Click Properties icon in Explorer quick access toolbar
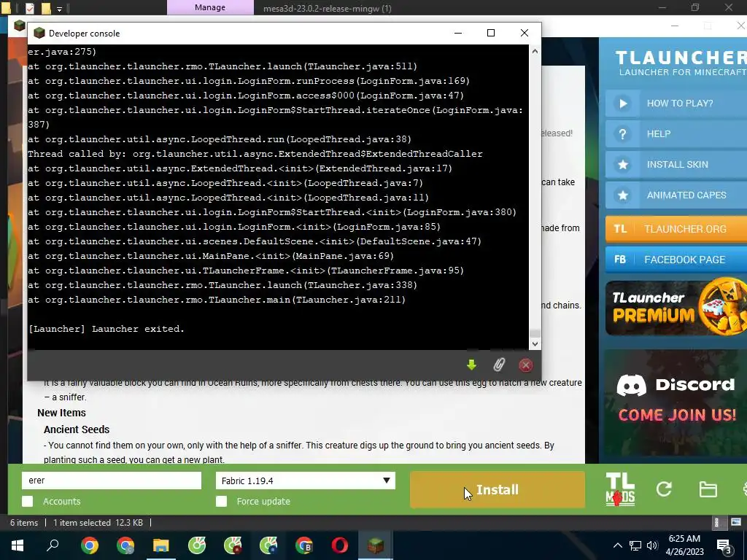 point(29,8)
